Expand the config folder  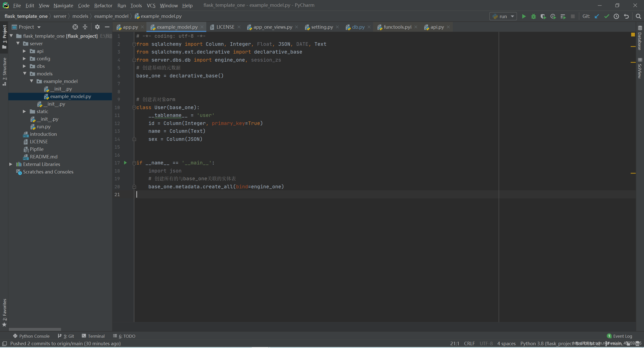[24, 59]
